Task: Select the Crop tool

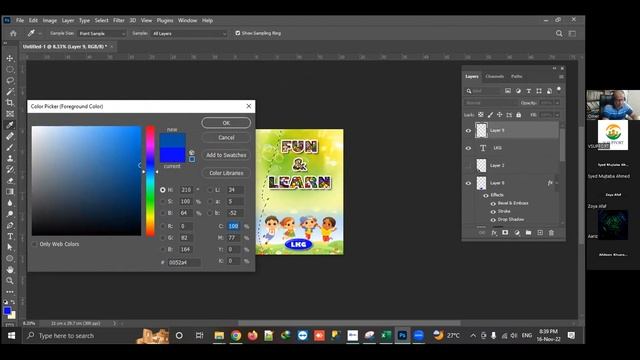Action: coord(10,102)
